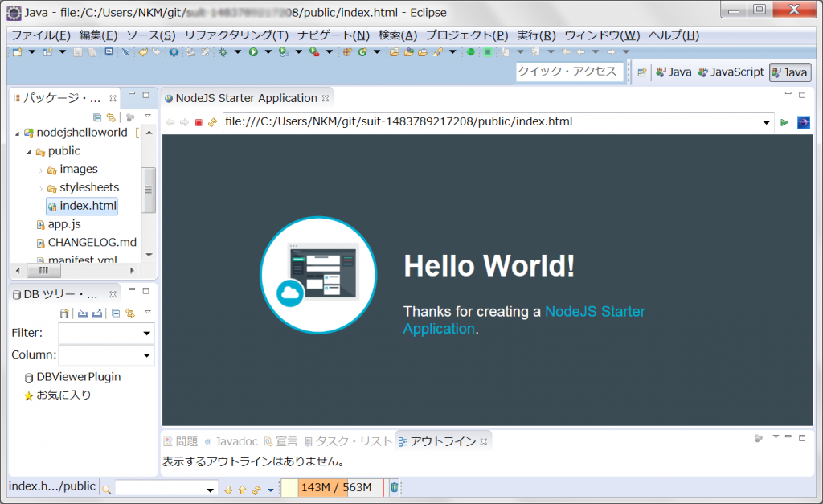Image resolution: width=823 pixels, height=504 pixels.
Task: Switch to the JavaScript perspective
Action: click(731, 72)
